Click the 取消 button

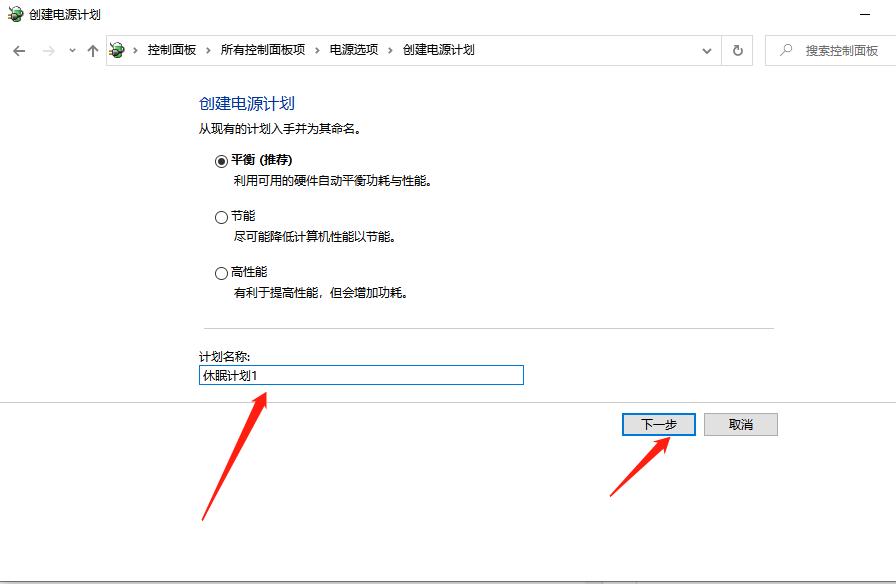pos(741,425)
